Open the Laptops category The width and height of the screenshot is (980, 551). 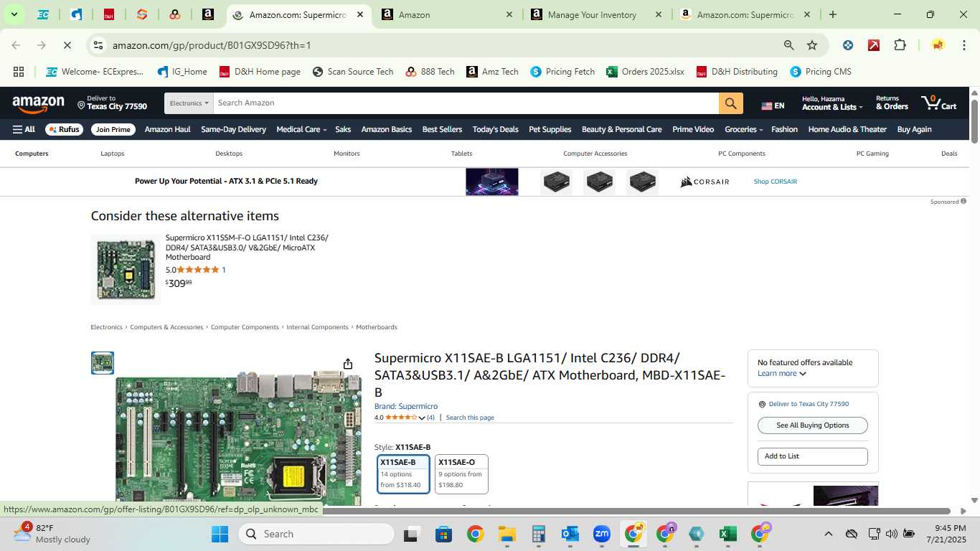pyautogui.click(x=113, y=154)
